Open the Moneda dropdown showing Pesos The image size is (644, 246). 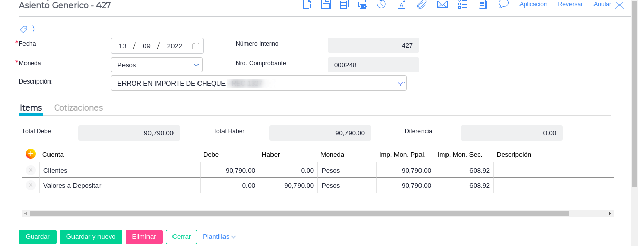[x=157, y=65]
